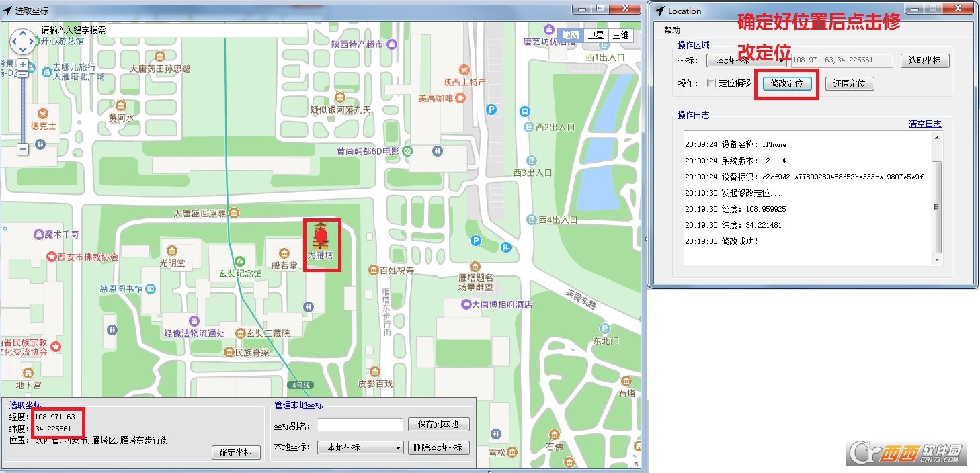Click the 大唐博相府酒店 hotel marker icon
This screenshot has width=980, height=473.
point(466,304)
